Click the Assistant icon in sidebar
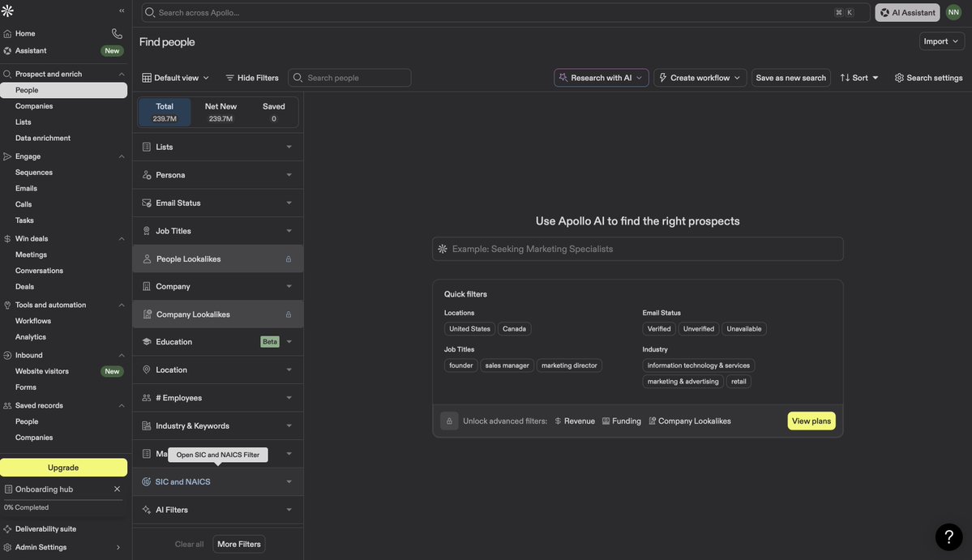Image resolution: width=972 pixels, height=560 pixels. [x=7, y=51]
